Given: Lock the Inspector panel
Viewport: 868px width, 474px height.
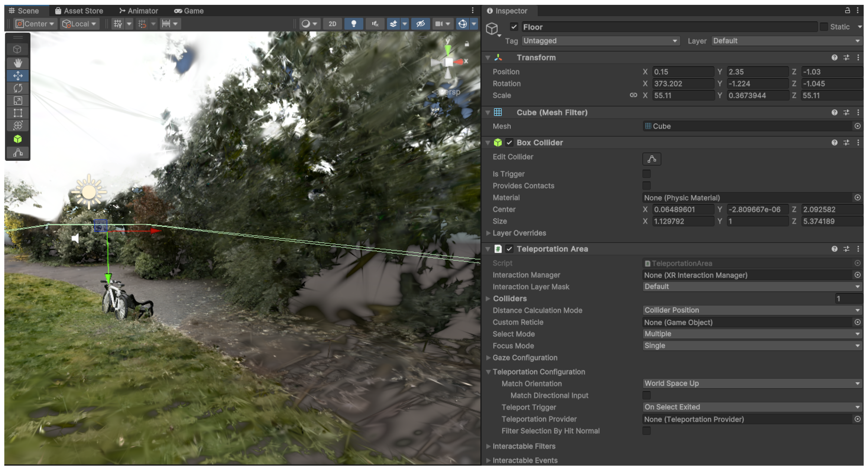Looking at the screenshot, I should click(847, 10).
